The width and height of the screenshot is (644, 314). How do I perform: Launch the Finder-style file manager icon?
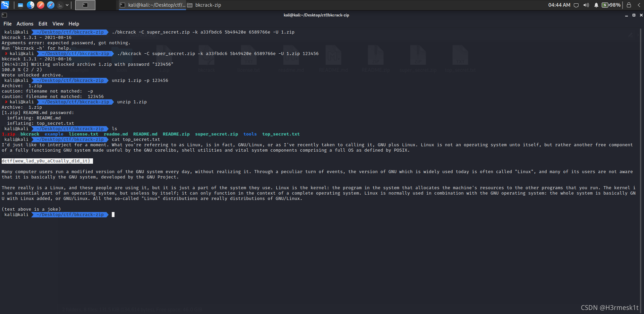tap(31, 5)
